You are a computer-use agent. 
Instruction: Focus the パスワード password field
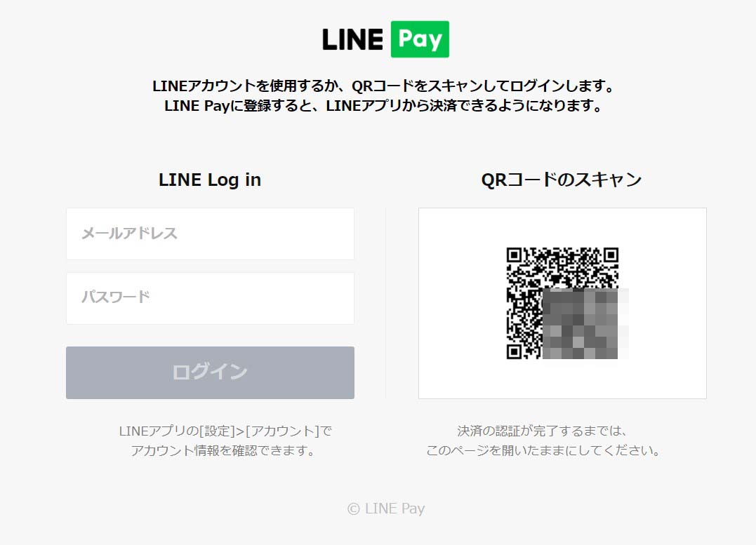[210, 298]
